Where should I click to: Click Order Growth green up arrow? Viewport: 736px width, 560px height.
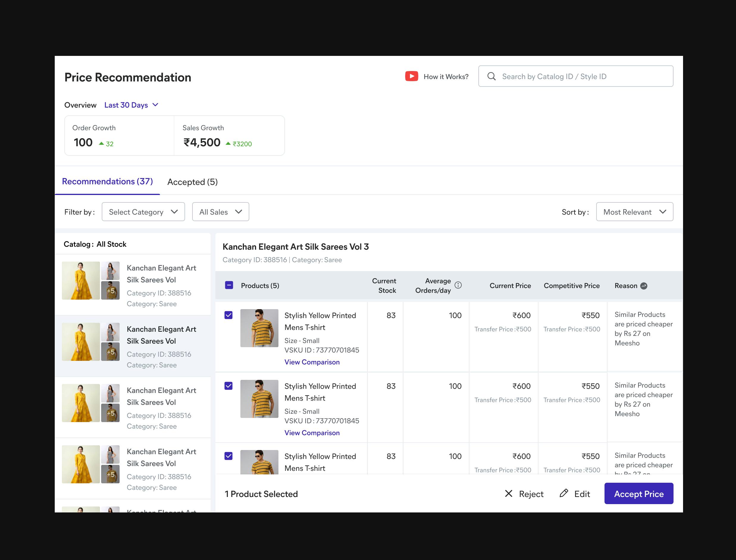tap(101, 144)
